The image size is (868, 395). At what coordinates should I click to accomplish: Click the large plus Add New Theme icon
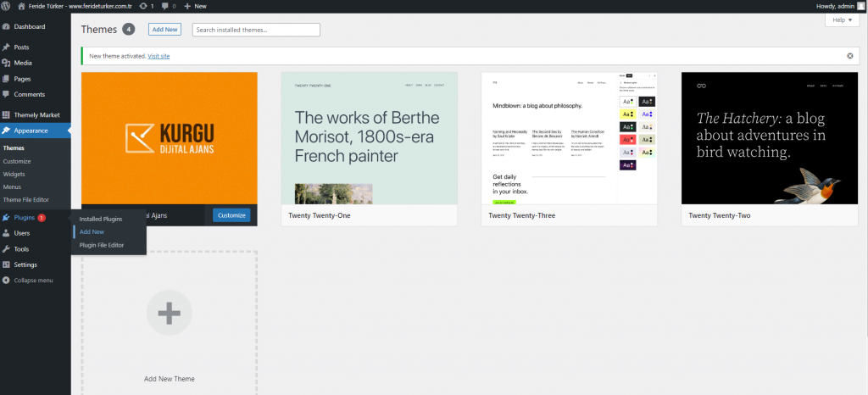click(x=170, y=313)
